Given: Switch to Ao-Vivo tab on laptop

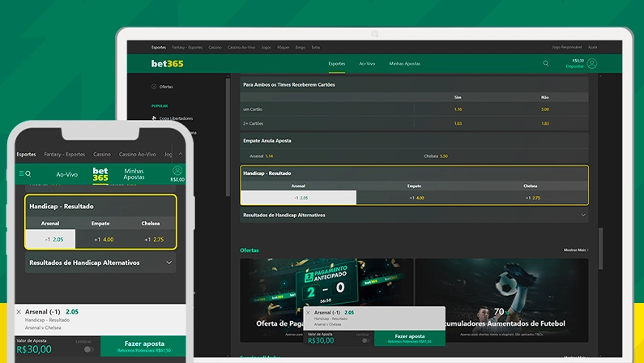Looking at the screenshot, I should [367, 64].
